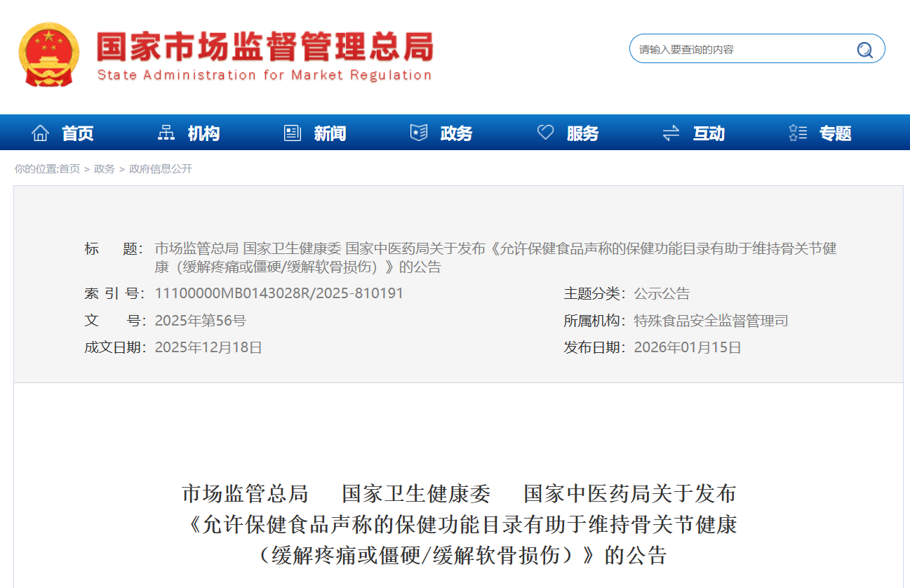Click the 机构 navigation entry
Screen dimensions: 910x588
coord(202,133)
